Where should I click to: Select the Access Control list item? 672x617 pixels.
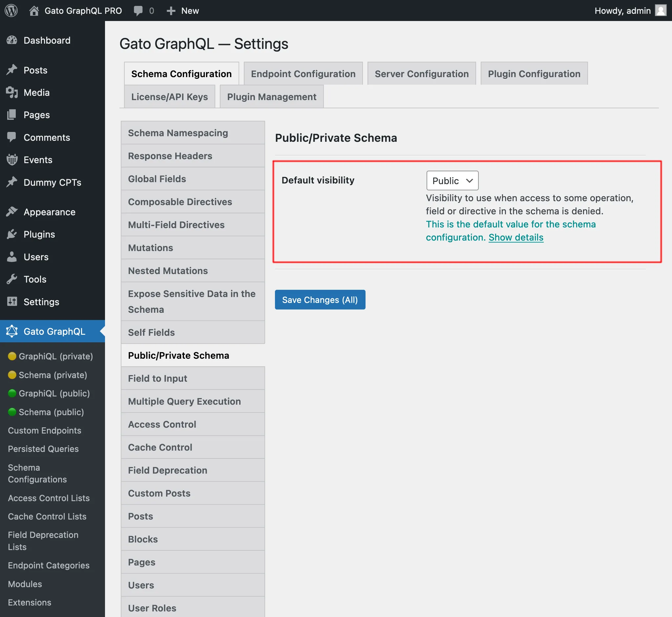pos(161,424)
